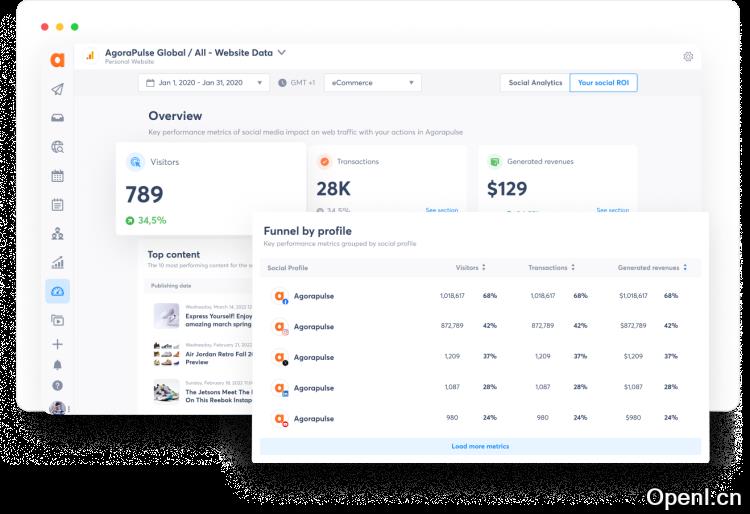Sort table by Transactions column
The width and height of the screenshot is (750, 514).
click(x=551, y=268)
